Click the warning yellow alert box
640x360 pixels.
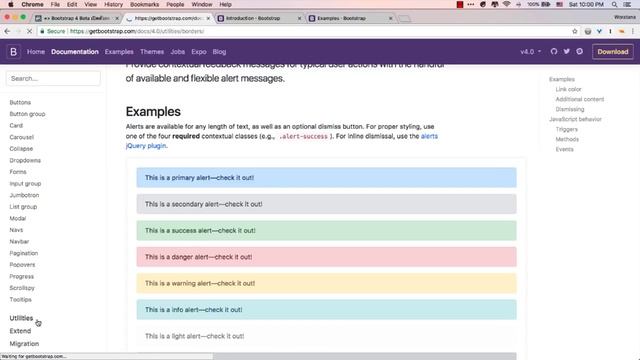click(326, 283)
